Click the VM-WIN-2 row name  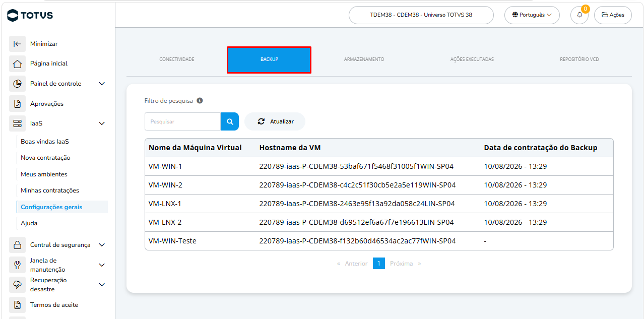point(165,185)
